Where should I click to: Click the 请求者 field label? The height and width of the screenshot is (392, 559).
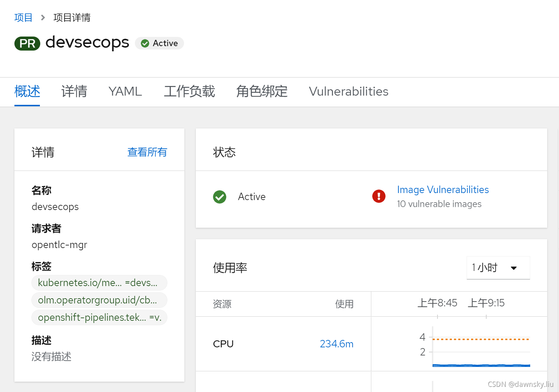click(x=46, y=228)
